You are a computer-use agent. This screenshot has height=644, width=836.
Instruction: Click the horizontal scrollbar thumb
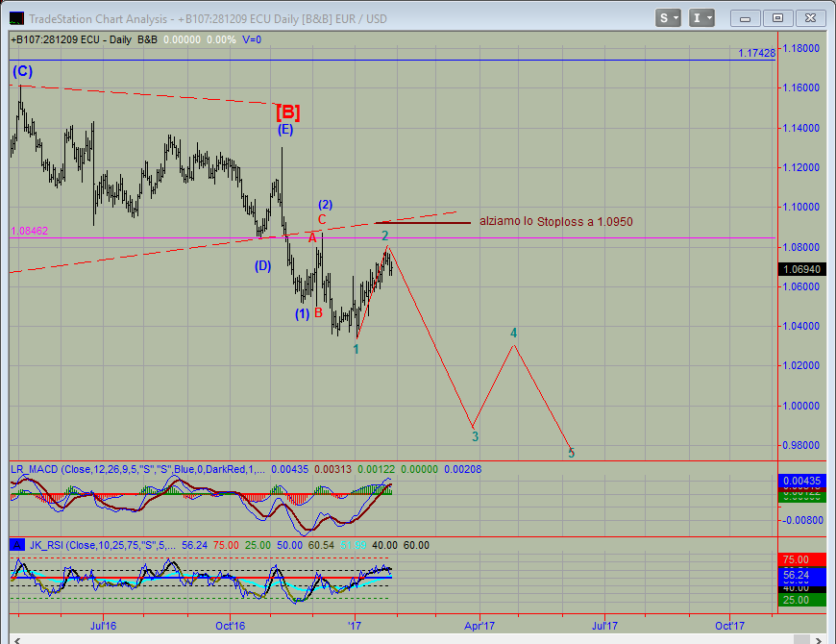[x=801, y=640]
